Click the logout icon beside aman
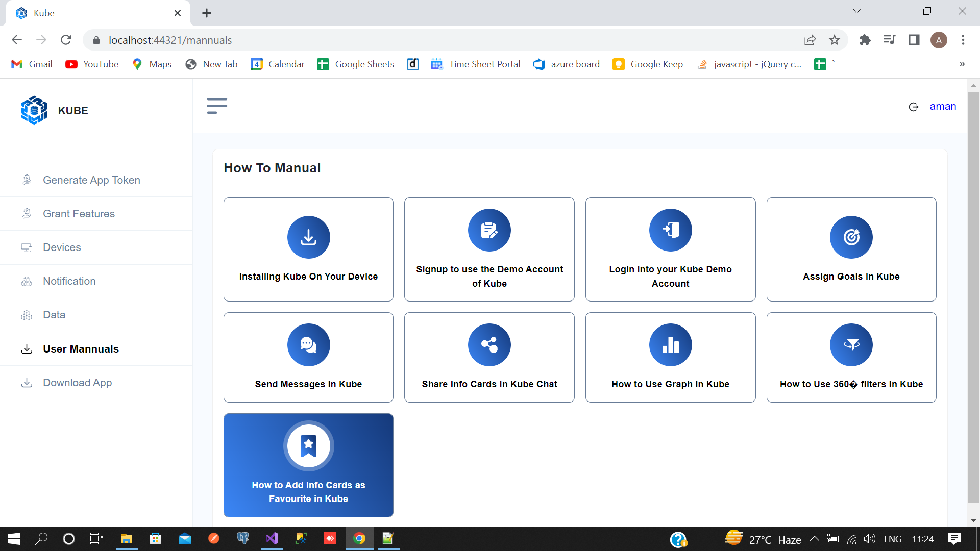Viewport: 980px width, 551px height. click(914, 107)
